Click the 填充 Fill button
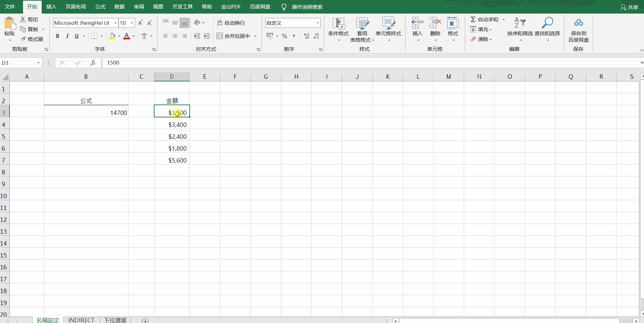The width and height of the screenshot is (644, 323). click(x=481, y=29)
